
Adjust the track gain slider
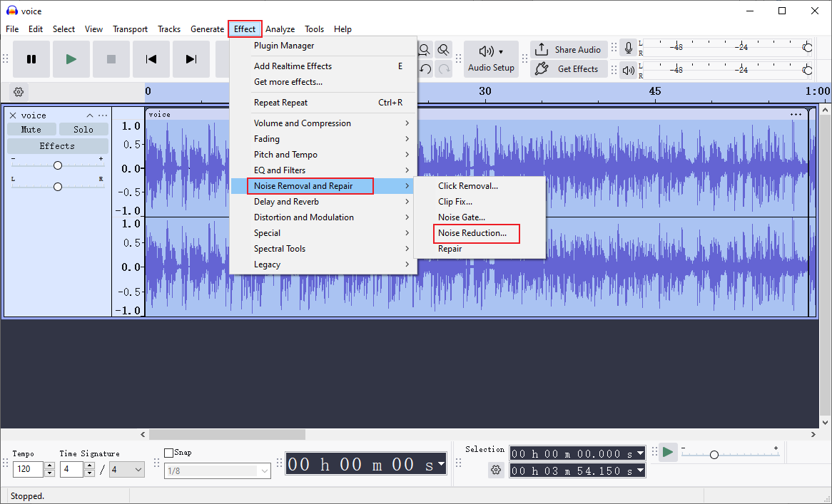pos(57,165)
